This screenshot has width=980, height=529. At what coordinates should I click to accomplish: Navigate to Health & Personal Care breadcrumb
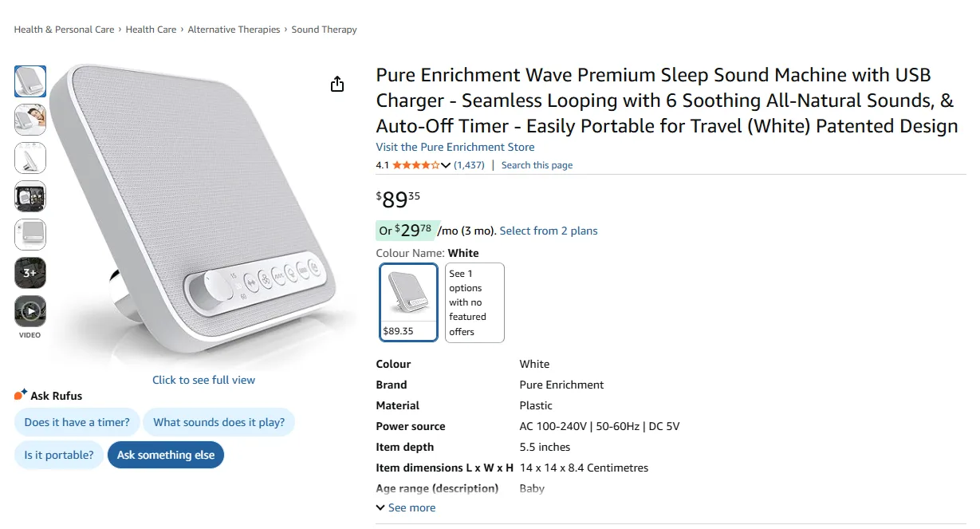tap(64, 29)
